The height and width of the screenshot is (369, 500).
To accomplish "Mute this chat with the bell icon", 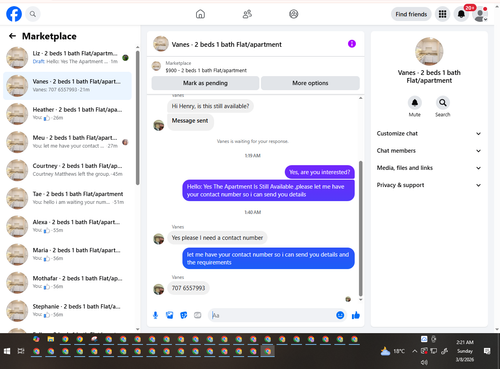I will (415, 103).
